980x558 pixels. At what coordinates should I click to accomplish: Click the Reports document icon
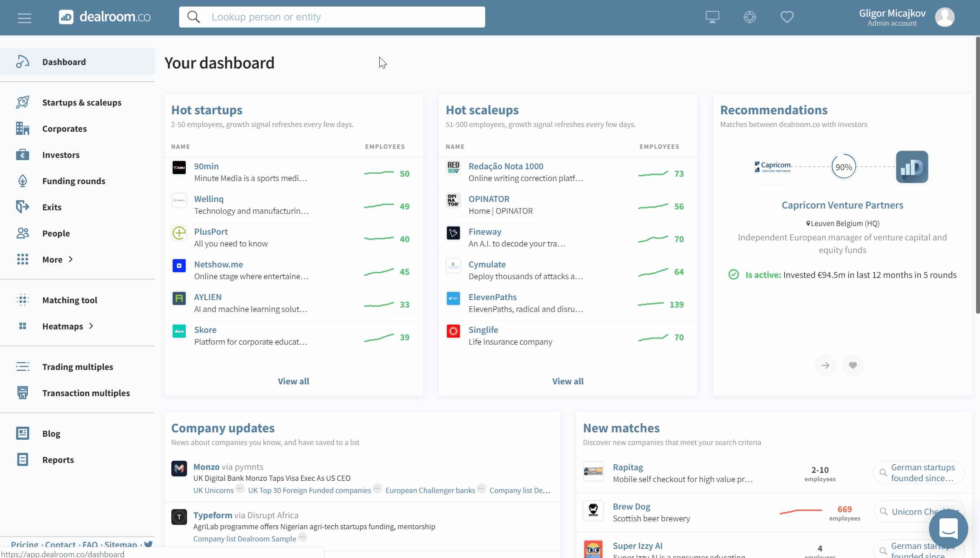(23, 459)
